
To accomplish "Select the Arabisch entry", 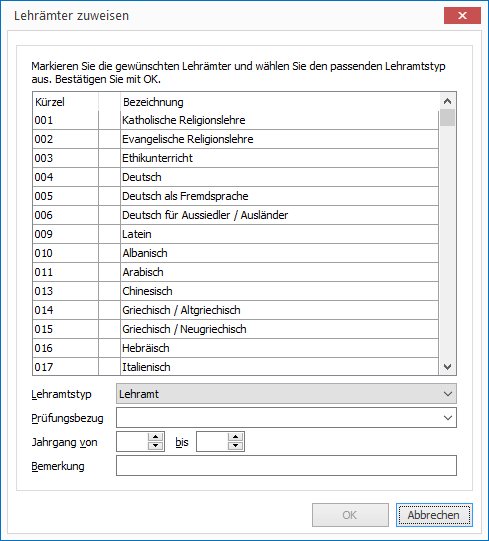I will coord(235,272).
